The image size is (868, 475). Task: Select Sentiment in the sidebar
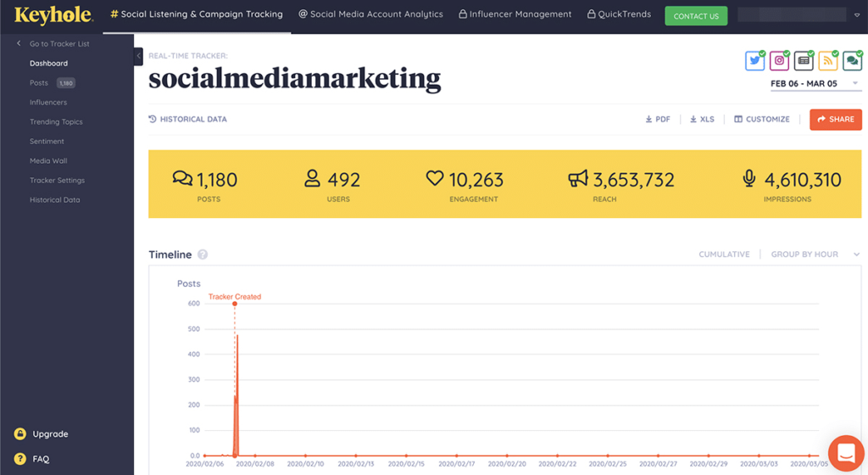[47, 142]
